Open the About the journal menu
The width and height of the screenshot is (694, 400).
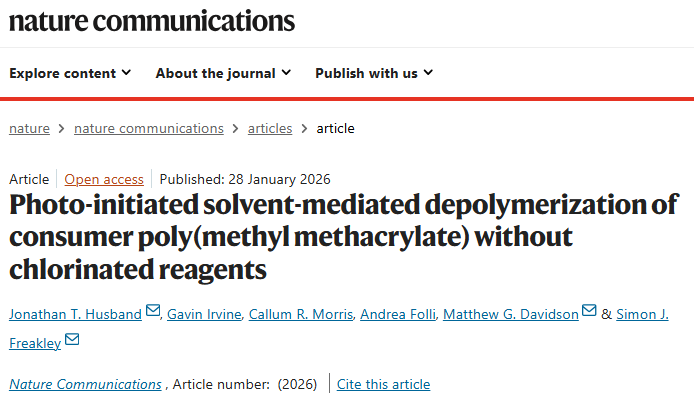coord(223,73)
